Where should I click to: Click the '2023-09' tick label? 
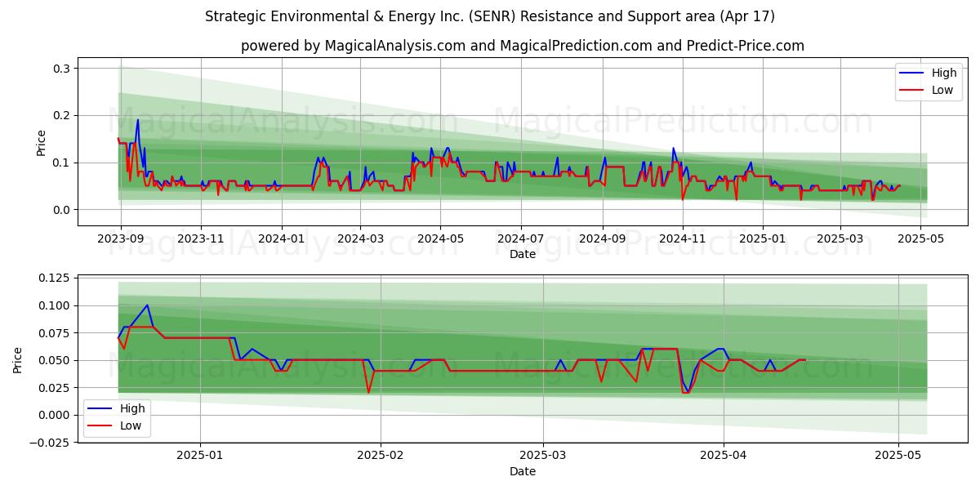[121, 238]
